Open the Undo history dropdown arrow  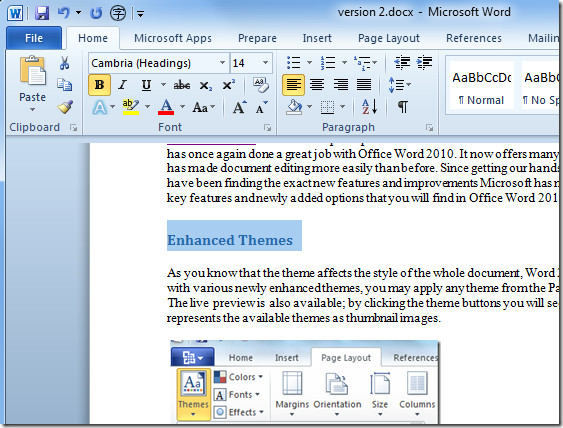click(x=78, y=13)
